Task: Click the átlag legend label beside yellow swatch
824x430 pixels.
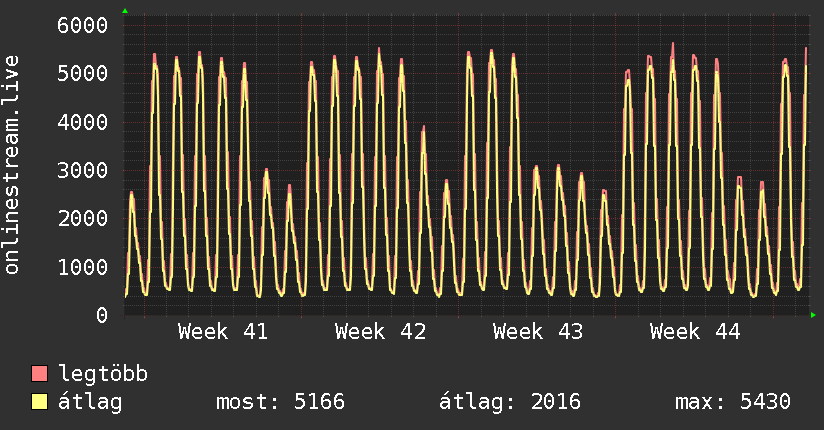Action: [90, 402]
